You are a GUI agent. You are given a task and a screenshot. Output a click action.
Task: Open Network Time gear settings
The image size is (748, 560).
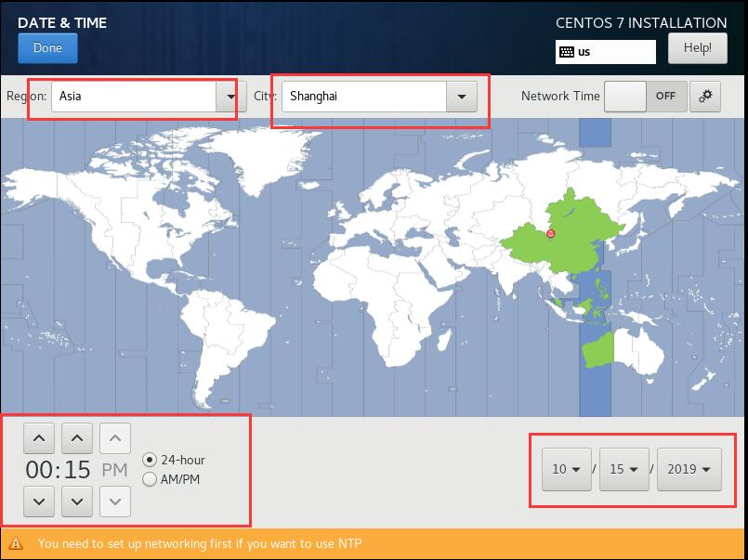pos(705,96)
